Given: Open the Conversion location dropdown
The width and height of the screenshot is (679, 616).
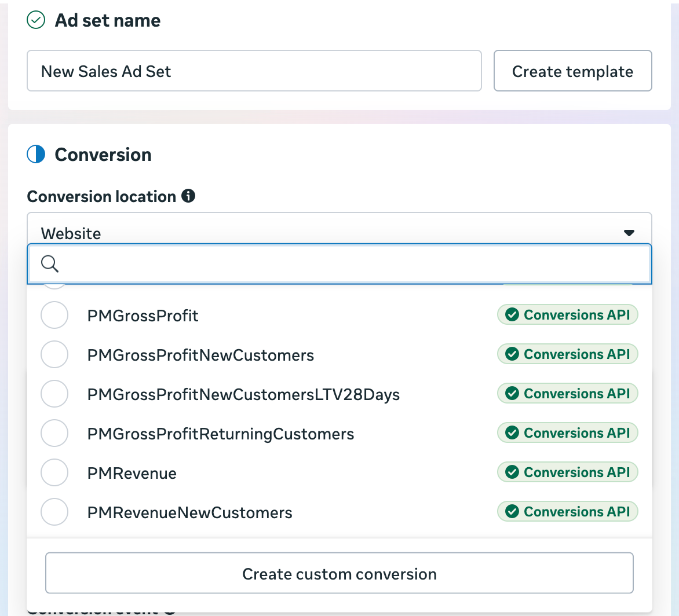Looking at the screenshot, I should click(x=339, y=233).
